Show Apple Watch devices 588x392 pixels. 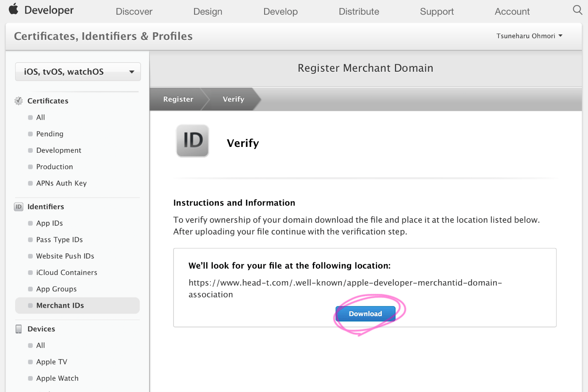[57, 378]
